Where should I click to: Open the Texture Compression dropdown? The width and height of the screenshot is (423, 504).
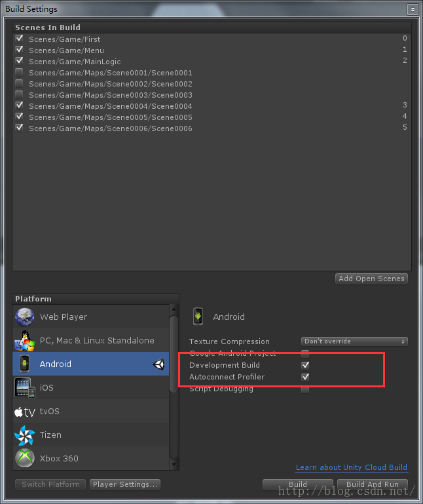354,341
